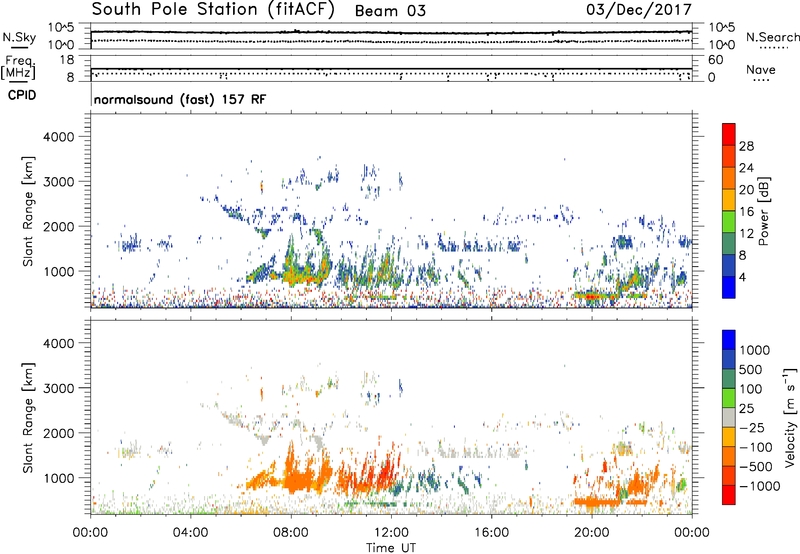Click the "-100" value on the Velocity colorbar

tap(756, 447)
